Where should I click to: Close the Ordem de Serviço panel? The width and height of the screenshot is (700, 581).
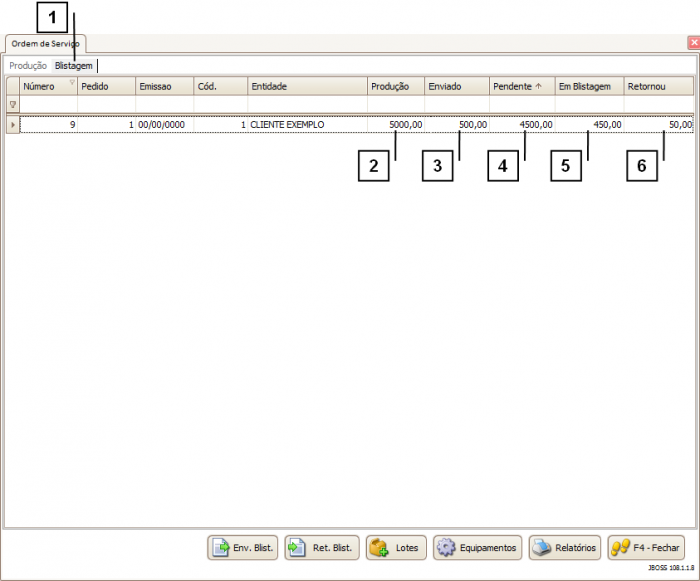tap(693, 43)
